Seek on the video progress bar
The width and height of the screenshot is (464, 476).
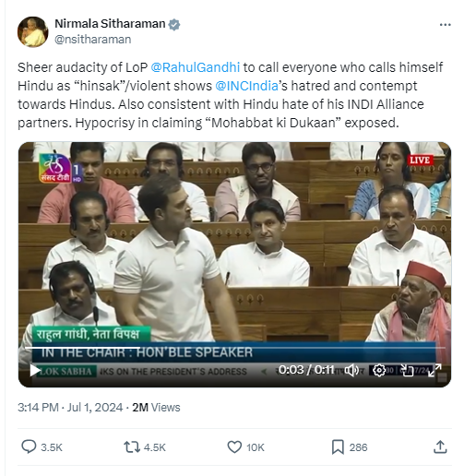234,348
